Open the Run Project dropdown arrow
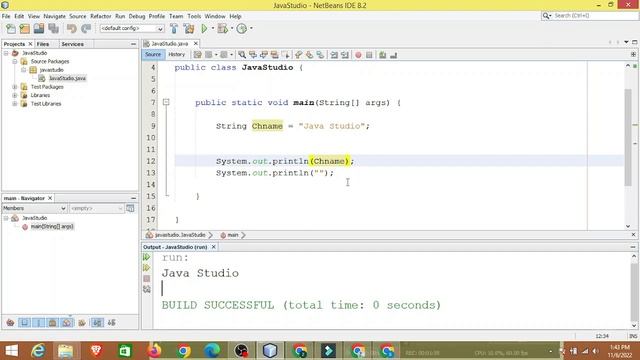 click(213, 29)
